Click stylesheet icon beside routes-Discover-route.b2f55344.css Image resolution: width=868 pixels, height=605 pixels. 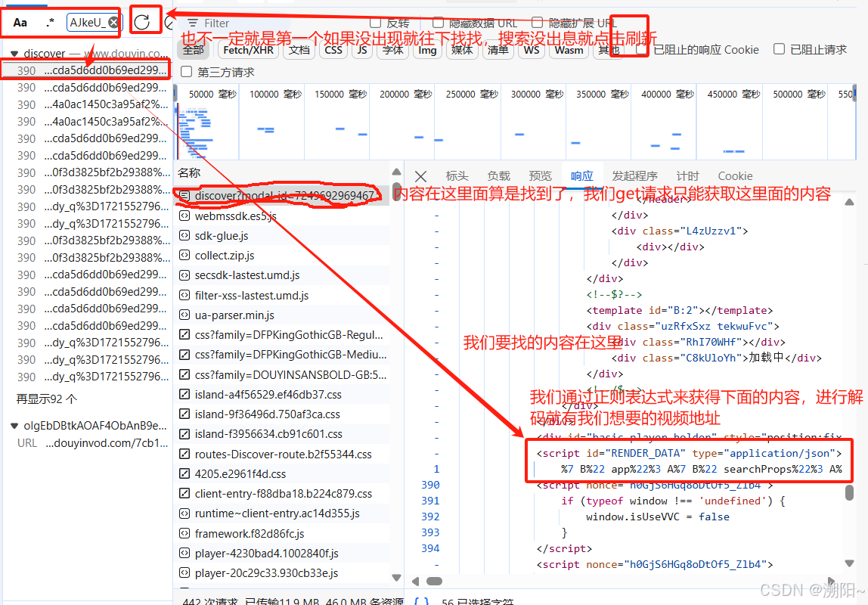pos(184,454)
